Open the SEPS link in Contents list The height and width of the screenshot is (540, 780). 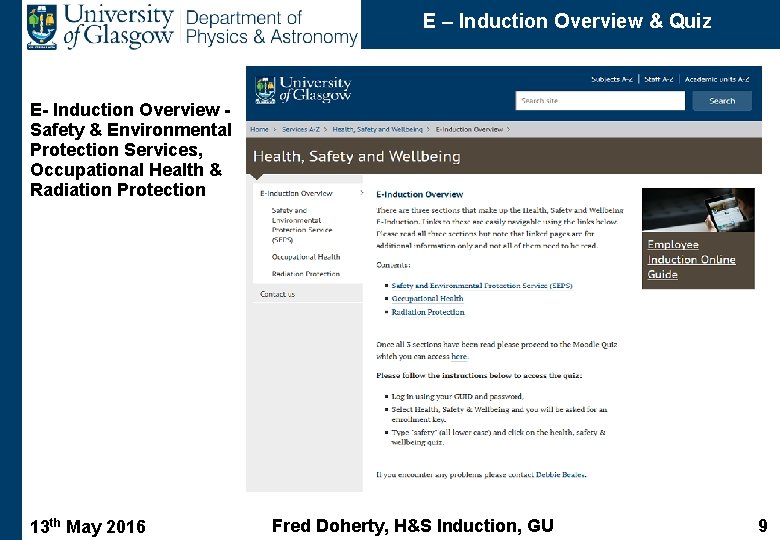482,285
